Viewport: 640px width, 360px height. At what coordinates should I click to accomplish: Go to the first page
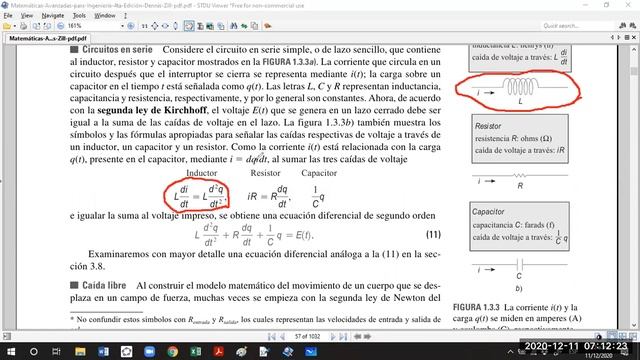(x=272, y=337)
